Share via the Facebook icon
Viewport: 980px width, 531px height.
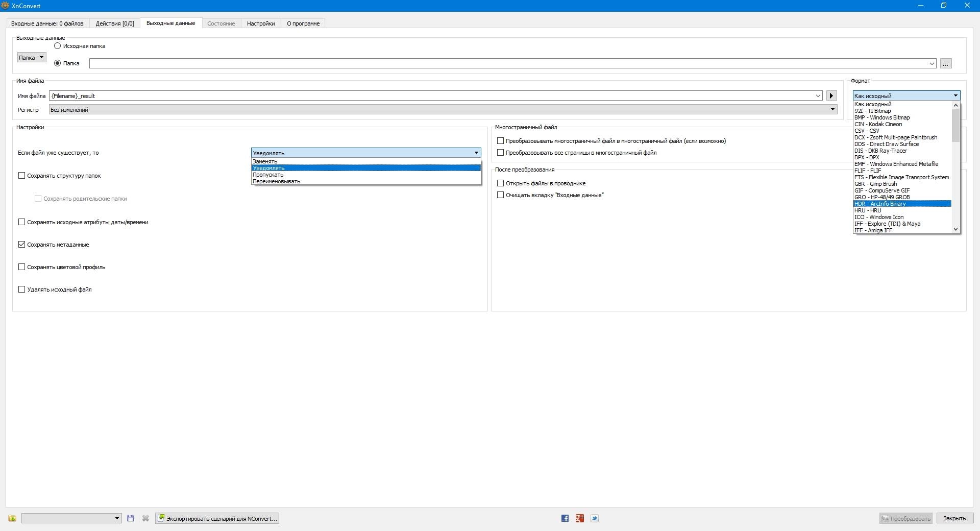coord(565,518)
